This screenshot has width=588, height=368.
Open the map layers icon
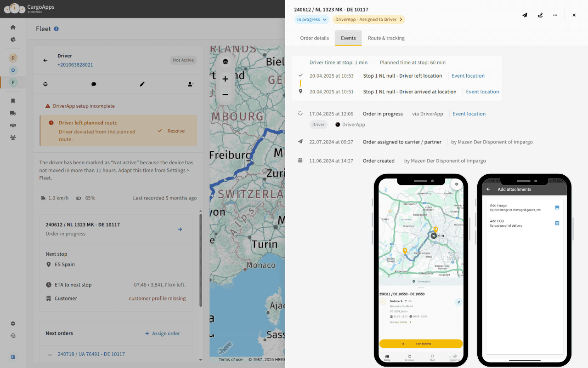pyautogui.click(x=225, y=61)
